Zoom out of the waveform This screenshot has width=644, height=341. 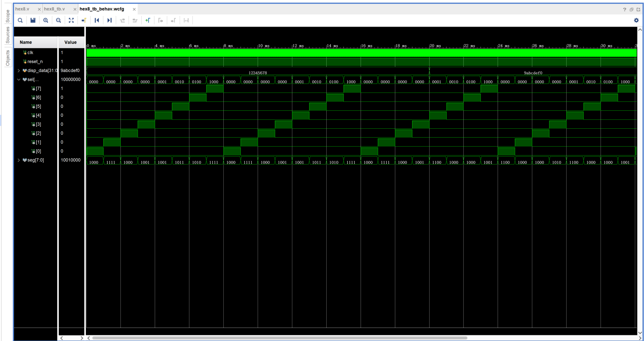click(x=58, y=20)
